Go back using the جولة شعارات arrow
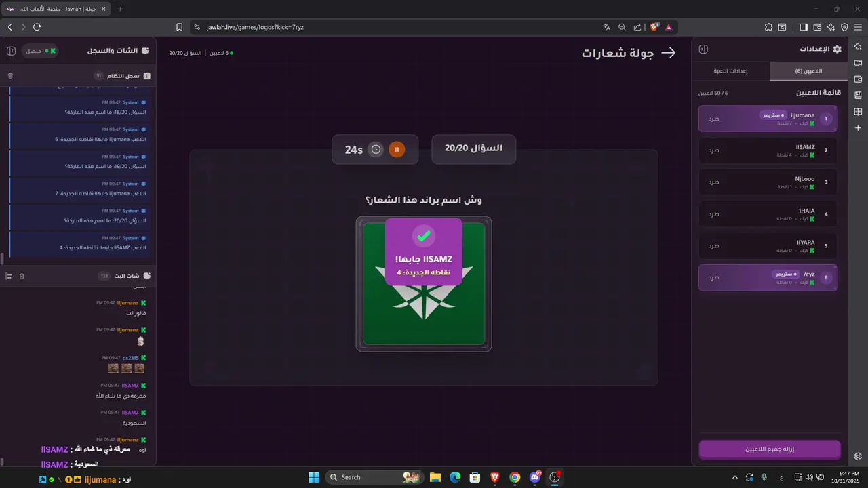Viewport: 868px width, 488px height. 669,53
